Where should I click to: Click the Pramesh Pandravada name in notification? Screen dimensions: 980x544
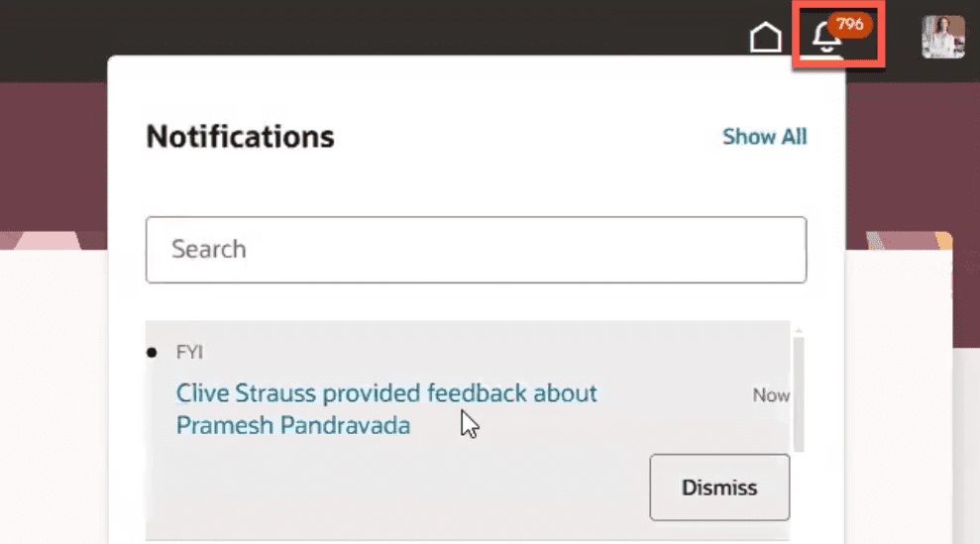pyautogui.click(x=293, y=425)
